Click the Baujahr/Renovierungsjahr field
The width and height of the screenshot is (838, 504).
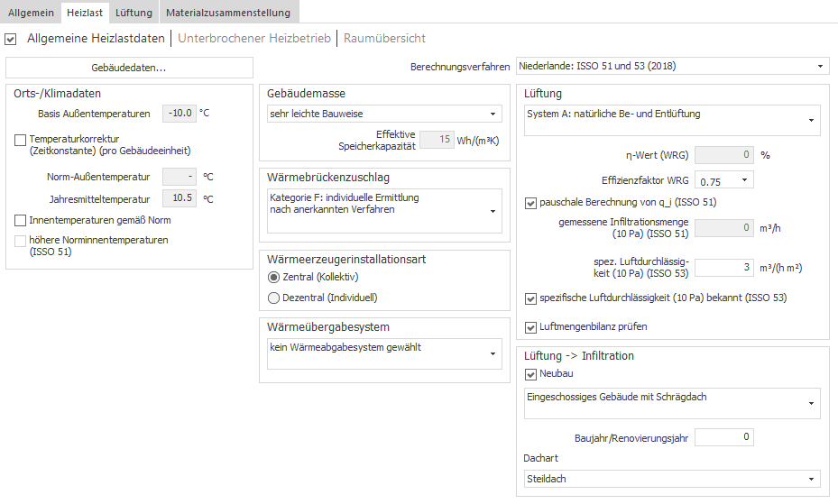click(x=724, y=437)
